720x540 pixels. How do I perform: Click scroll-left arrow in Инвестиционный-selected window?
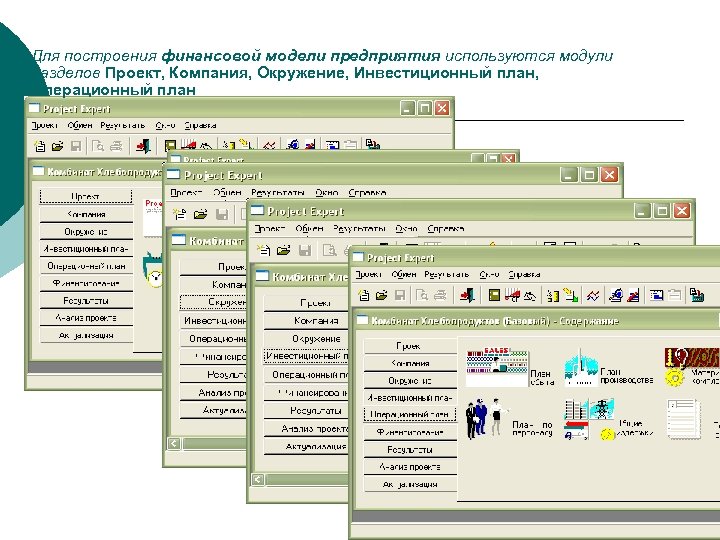coord(258,479)
